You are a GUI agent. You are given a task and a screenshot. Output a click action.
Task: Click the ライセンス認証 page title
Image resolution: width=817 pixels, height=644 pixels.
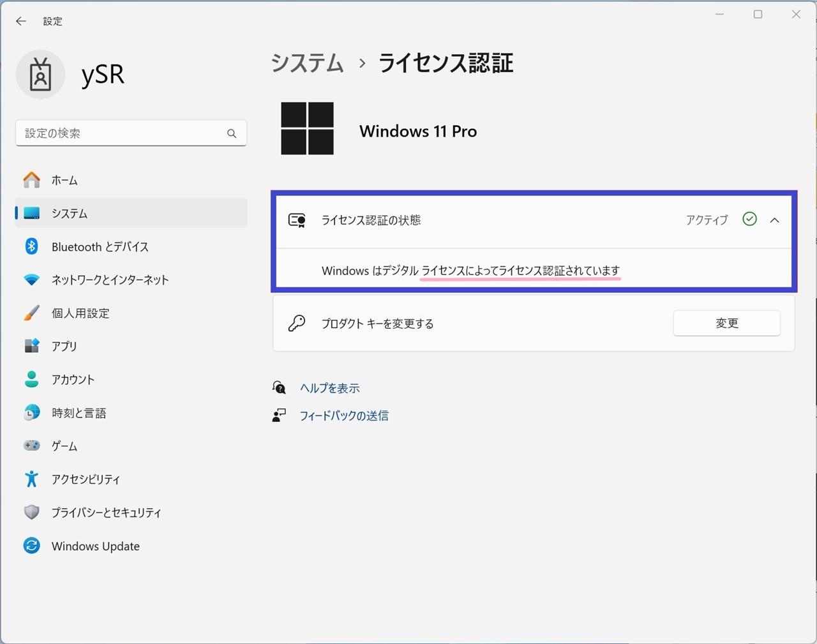click(x=446, y=63)
